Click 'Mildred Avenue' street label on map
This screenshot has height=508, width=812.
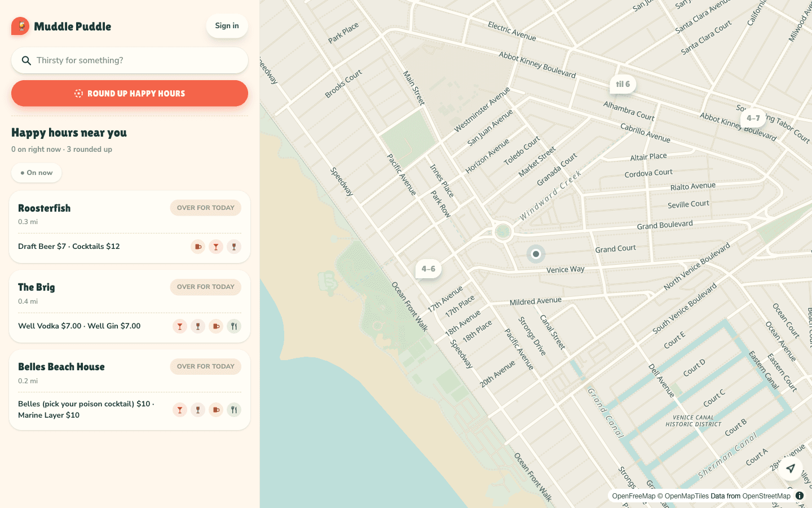(x=536, y=301)
